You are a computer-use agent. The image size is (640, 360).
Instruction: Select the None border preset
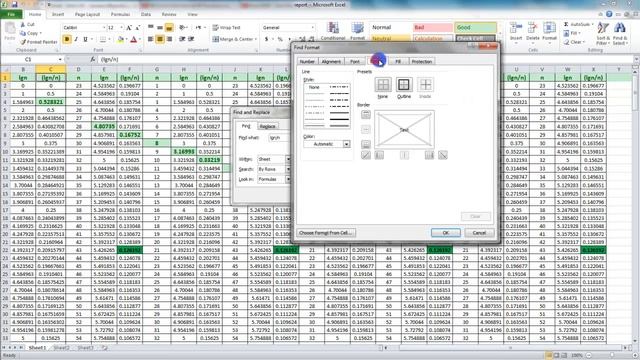[383, 84]
